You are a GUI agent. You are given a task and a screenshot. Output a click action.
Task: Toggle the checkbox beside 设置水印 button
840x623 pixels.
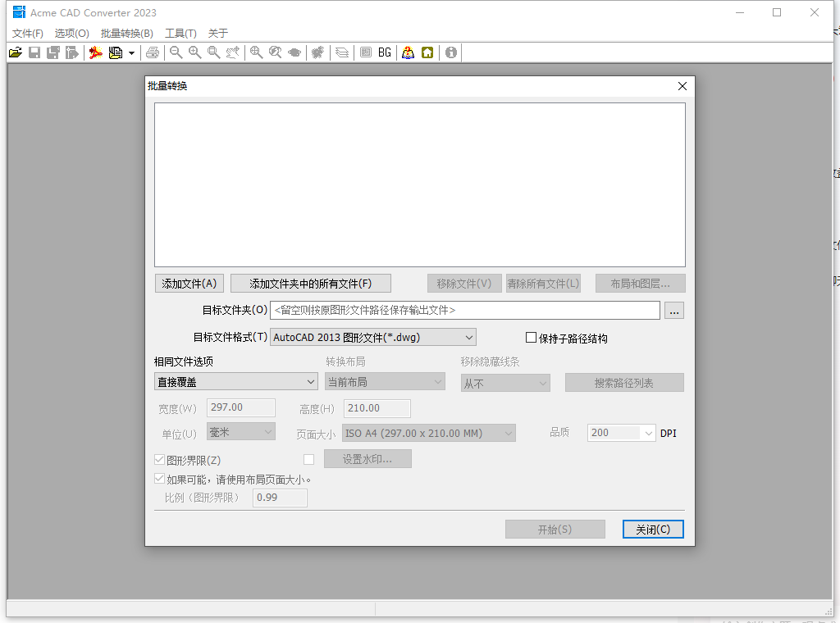[x=308, y=459]
